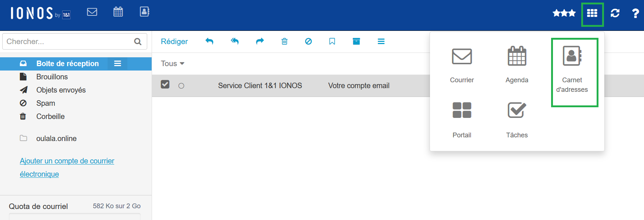Archive message with the archive box icon

tap(356, 41)
